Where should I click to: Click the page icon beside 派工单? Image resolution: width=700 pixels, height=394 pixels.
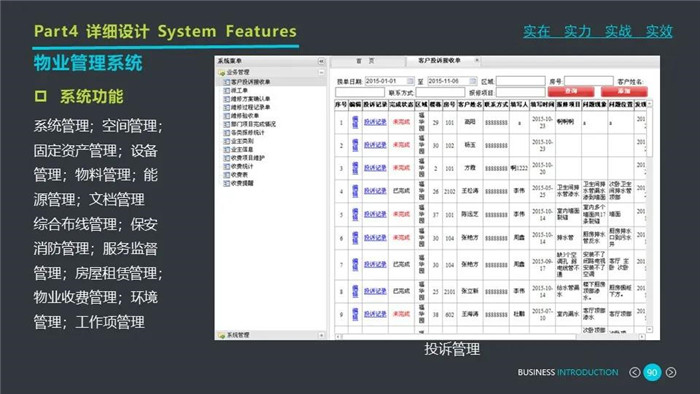[x=227, y=91]
